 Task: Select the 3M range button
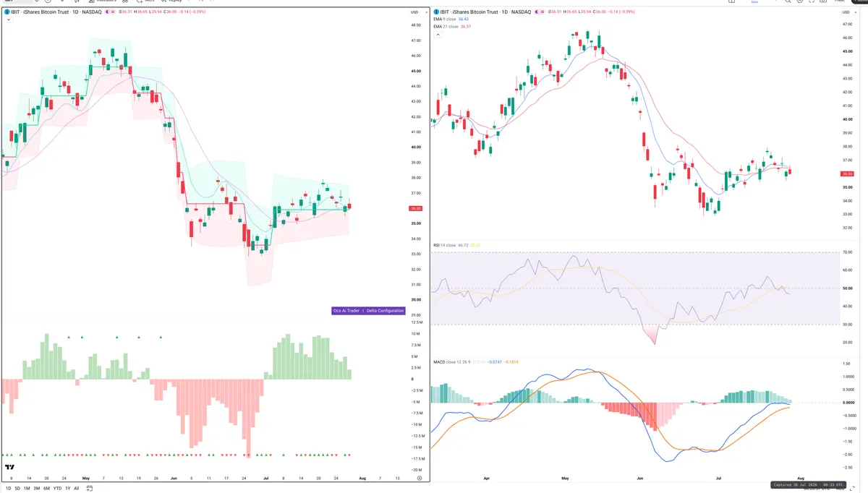coord(36,488)
